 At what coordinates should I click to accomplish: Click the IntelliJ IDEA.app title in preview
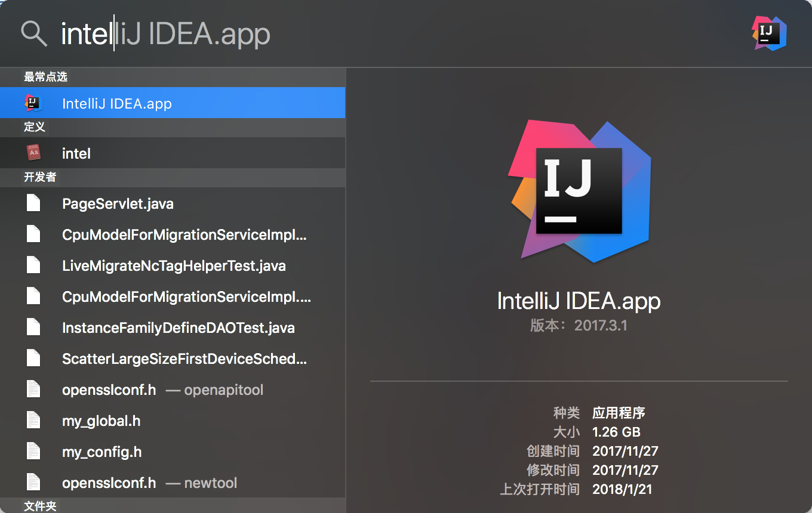(579, 301)
